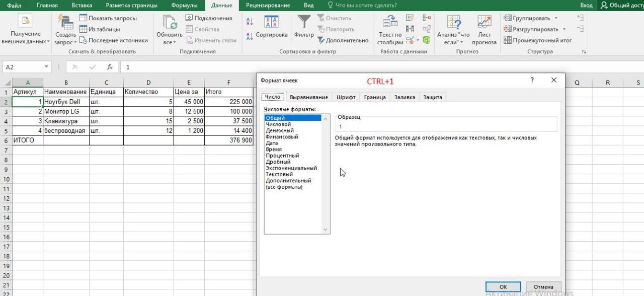
Task: Click Дополнительно advanced filter
Action: pos(343,40)
